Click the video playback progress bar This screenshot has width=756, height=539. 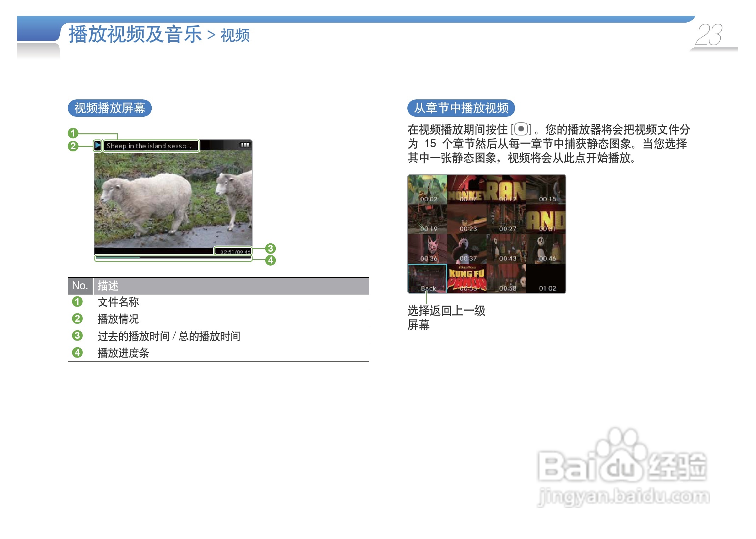(173, 258)
